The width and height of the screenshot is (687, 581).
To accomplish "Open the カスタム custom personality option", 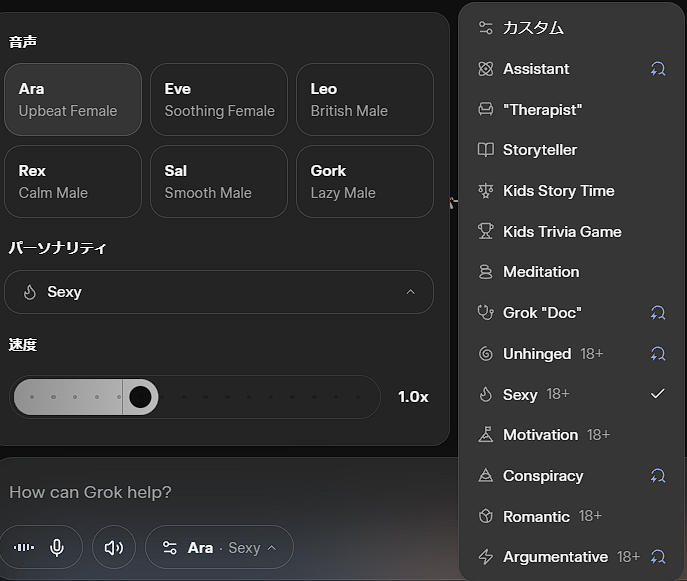I will (532, 28).
